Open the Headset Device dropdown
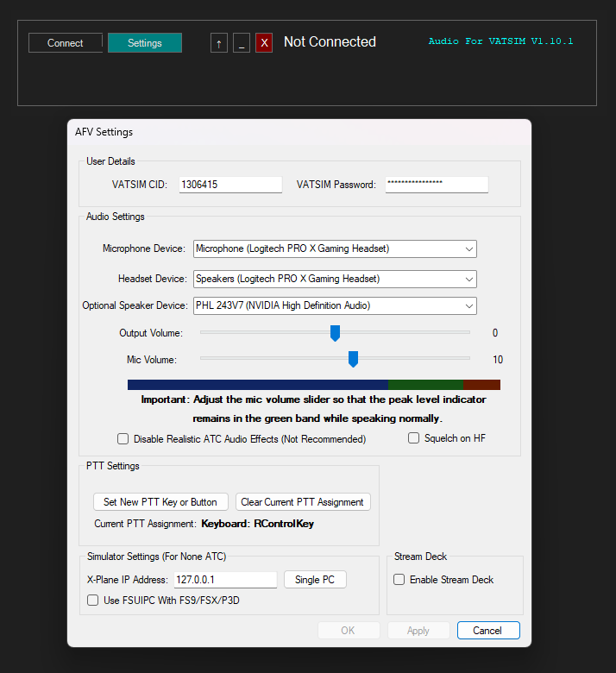Screen dimensions: 616x673 (x=335, y=279)
